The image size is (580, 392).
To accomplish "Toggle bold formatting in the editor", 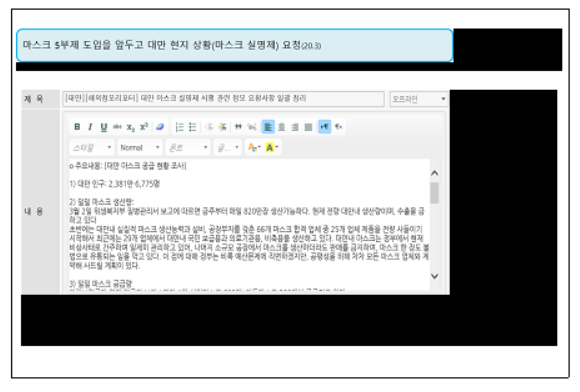I will click(77, 127).
